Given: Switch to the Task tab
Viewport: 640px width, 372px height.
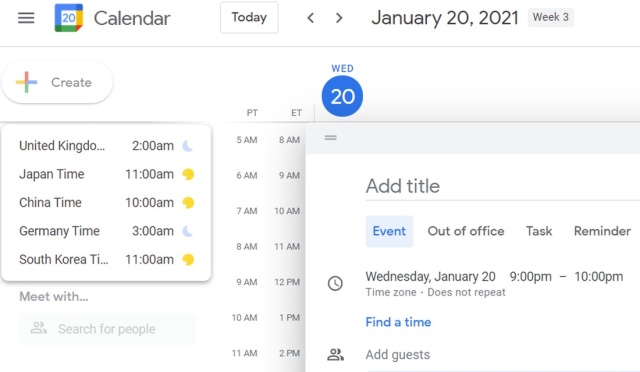Looking at the screenshot, I should [539, 231].
